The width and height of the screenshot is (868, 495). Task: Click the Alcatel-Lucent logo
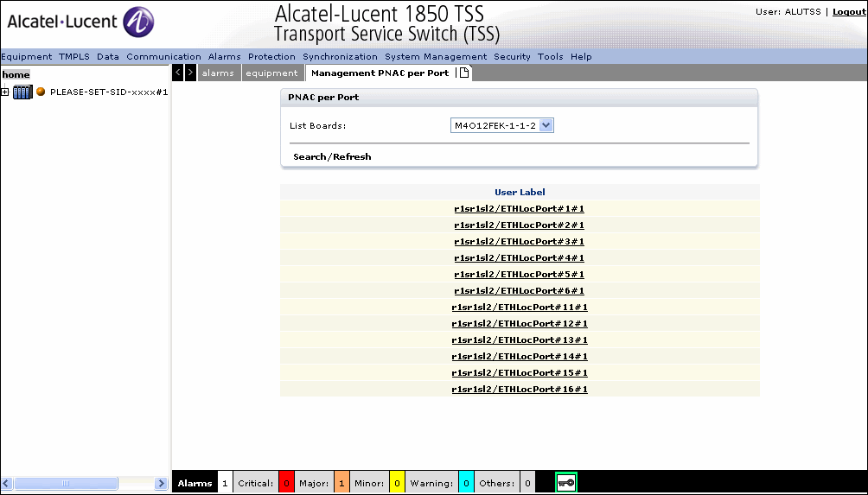(80, 22)
